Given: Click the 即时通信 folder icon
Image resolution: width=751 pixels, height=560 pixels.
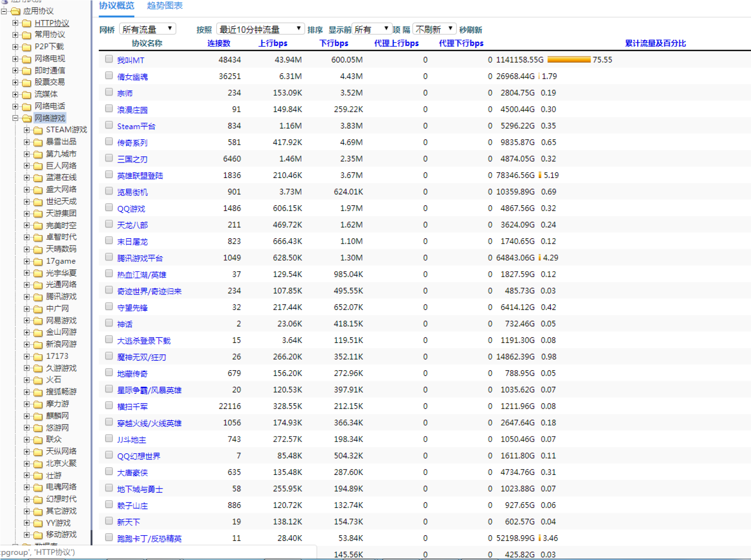Looking at the screenshot, I should point(26,71).
